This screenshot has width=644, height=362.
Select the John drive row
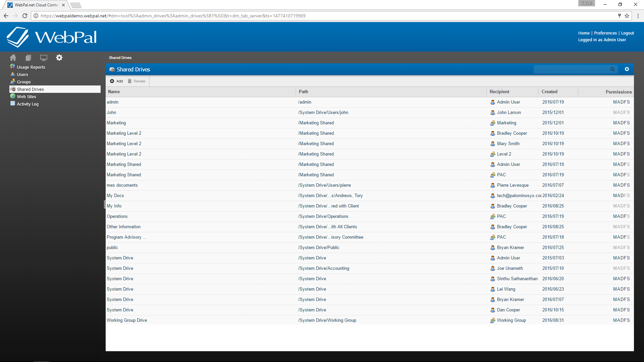tap(370, 113)
